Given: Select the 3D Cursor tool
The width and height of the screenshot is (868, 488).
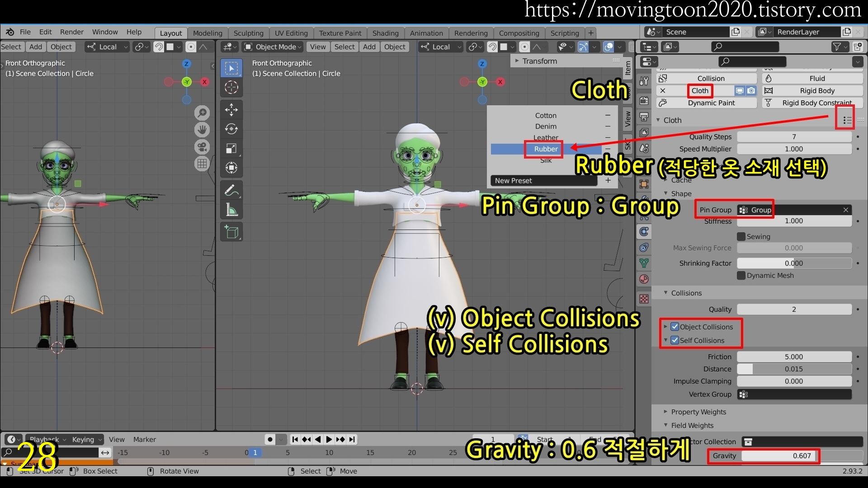Looking at the screenshot, I should [231, 87].
